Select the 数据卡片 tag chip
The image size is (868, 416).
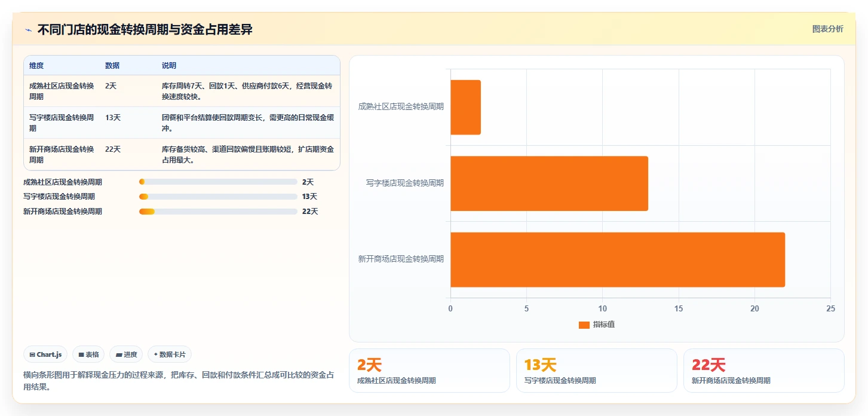(x=170, y=354)
